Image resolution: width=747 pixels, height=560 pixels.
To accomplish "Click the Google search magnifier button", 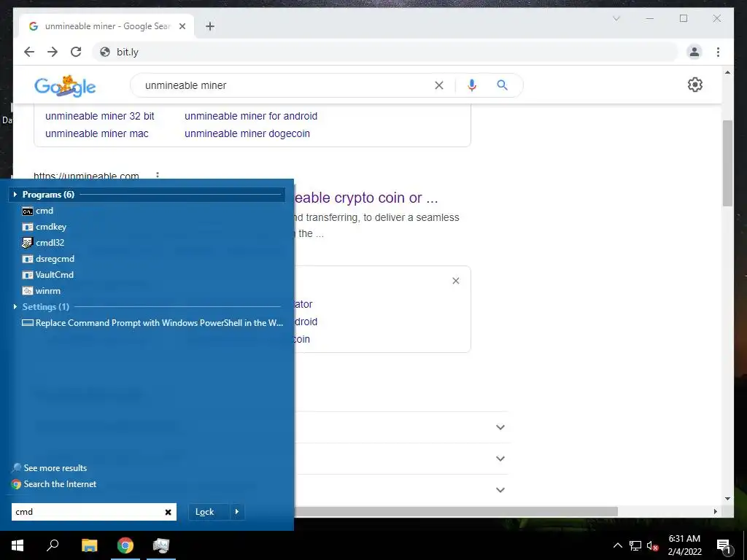I will point(502,85).
